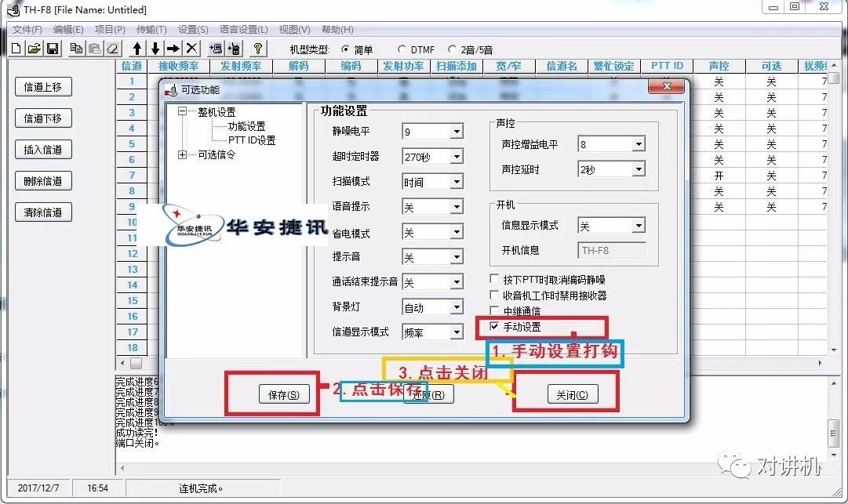Click the 保存(S) button

pyautogui.click(x=285, y=394)
